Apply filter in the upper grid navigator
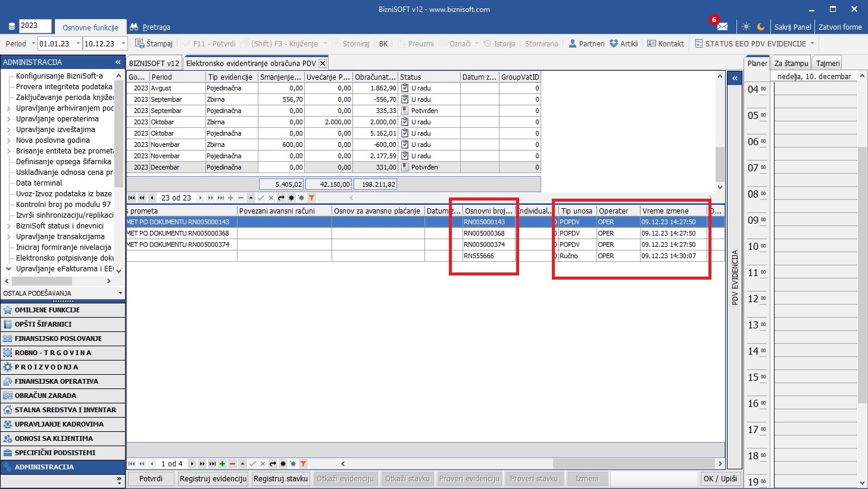This screenshot has height=489, width=868. coord(311,198)
